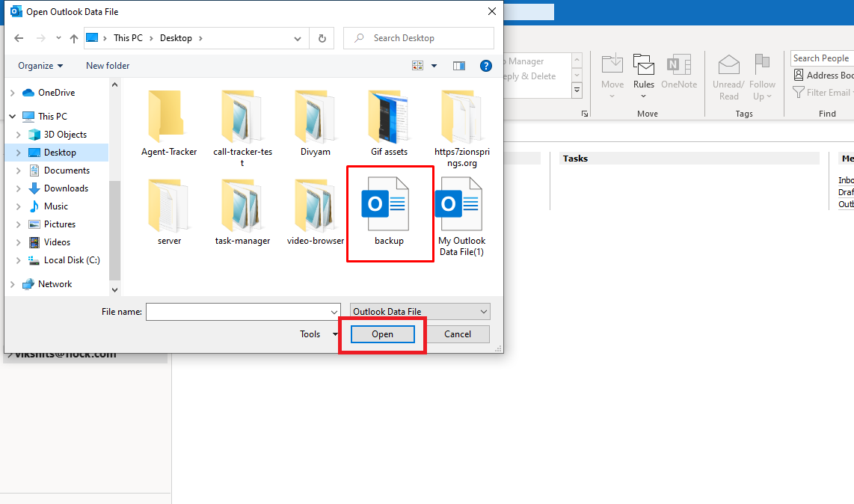Select the backup Outlook data file
854x504 pixels.
point(389,212)
